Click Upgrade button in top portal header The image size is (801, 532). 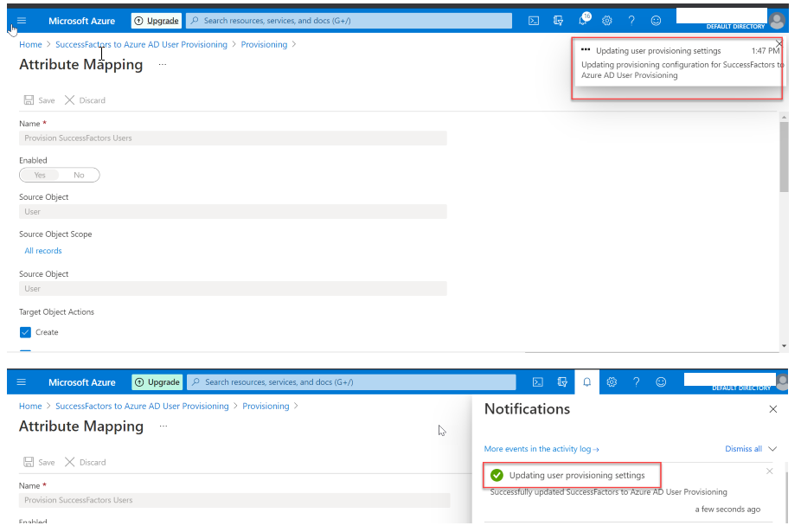tap(157, 21)
